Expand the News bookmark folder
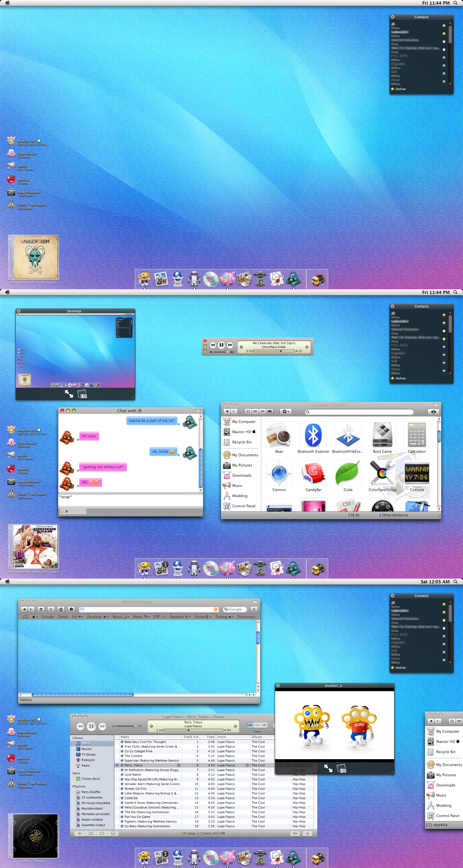Viewport: 463px width, 868px height. [x=141, y=617]
